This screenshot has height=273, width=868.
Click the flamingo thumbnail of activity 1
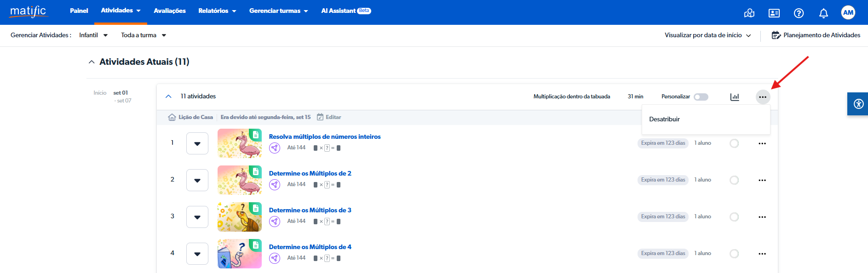pos(239,143)
